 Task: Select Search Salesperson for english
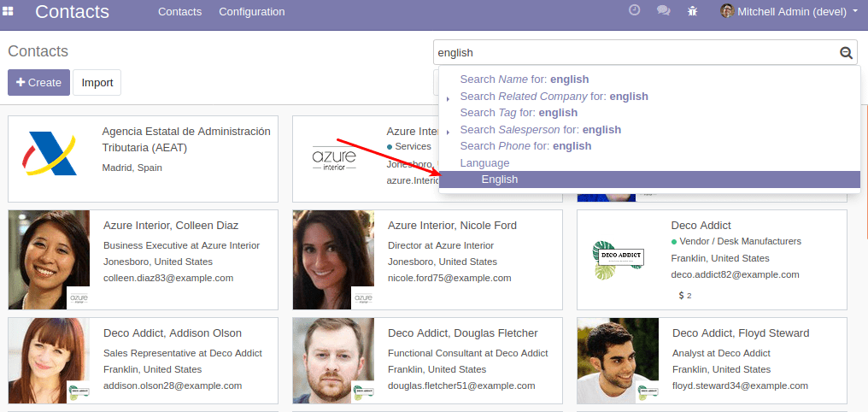coord(540,129)
